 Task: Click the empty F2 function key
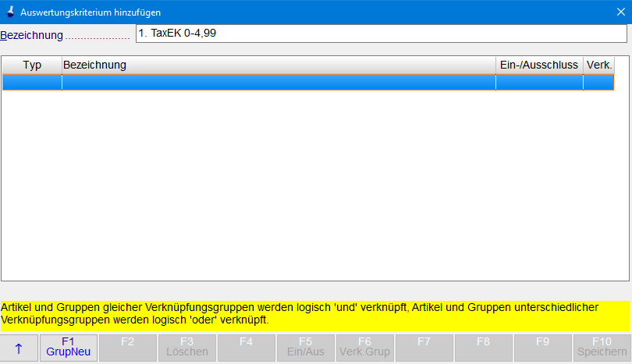click(128, 348)
